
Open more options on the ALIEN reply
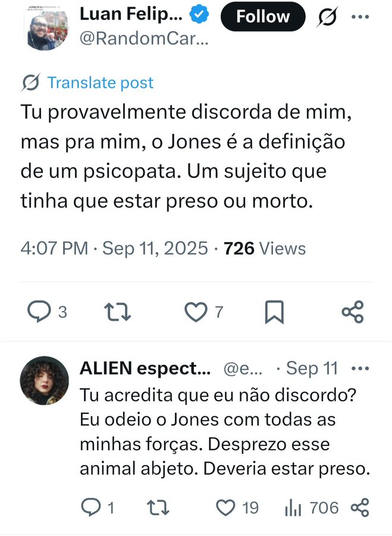pos(360,367)
